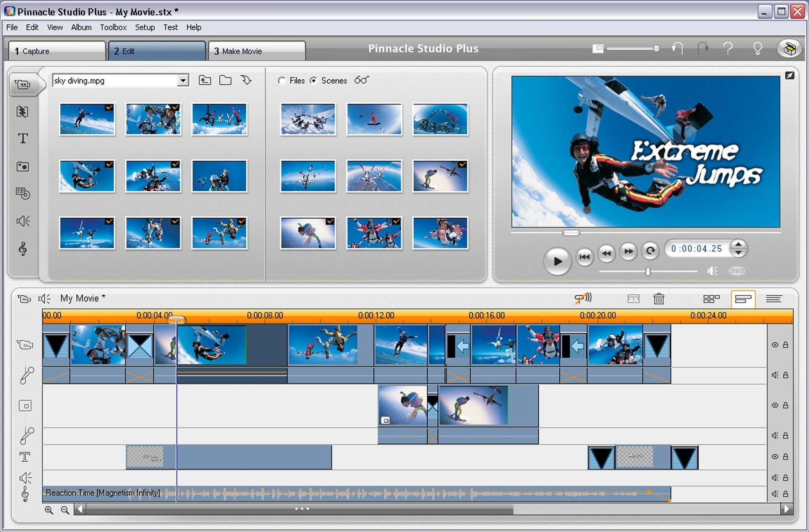Open the audio toolbox above timeline
This screenshot has height=532, width=809.
coord(44,299)
